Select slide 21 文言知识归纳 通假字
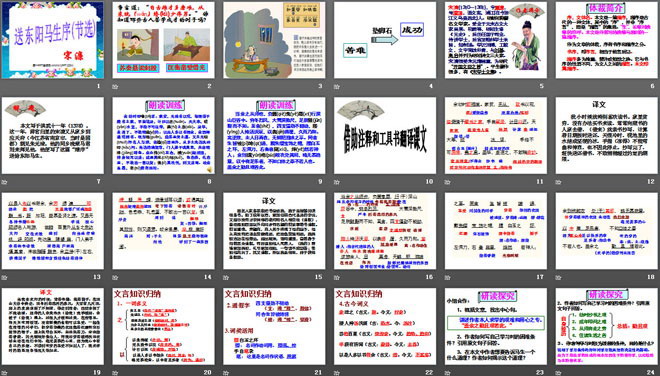The width and height of the screenshot is (660, 376). click(274, 326)
